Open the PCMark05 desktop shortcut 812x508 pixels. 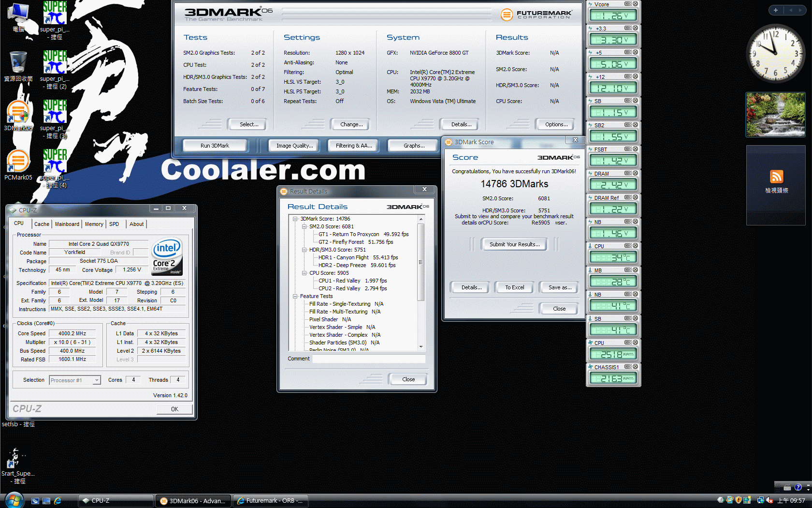[x=18, y=165]
